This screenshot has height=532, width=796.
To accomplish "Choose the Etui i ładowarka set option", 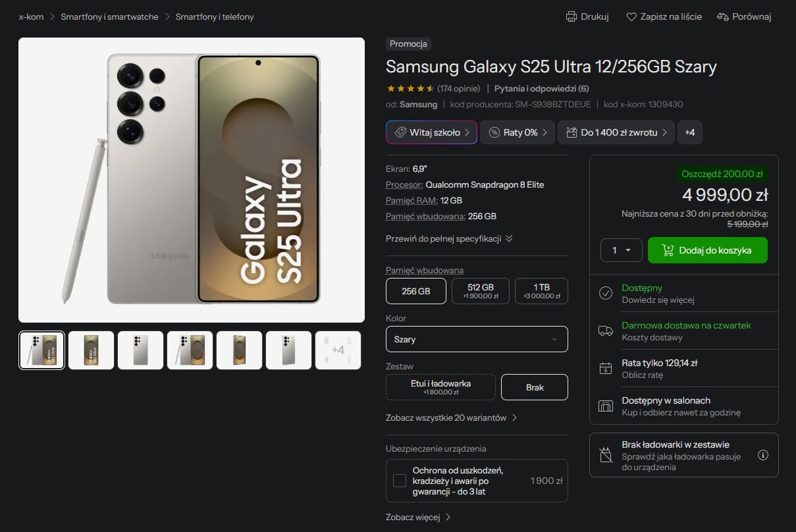I will point(440,387).
